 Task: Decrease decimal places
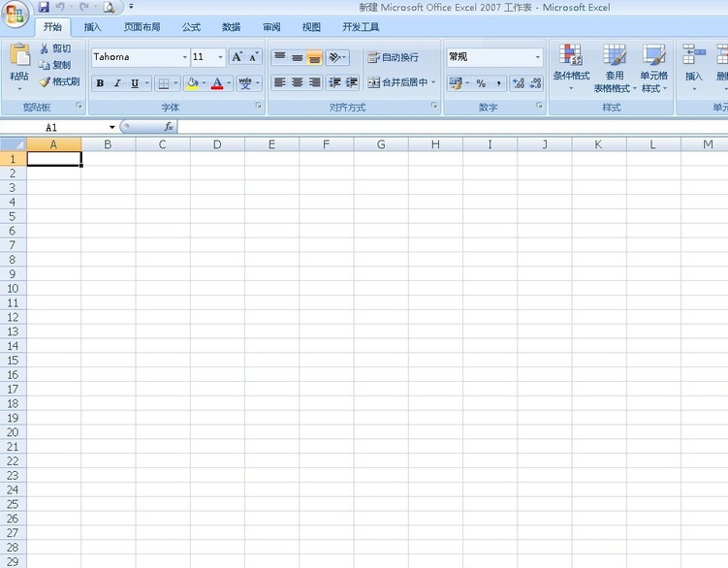tap(535, 83)
